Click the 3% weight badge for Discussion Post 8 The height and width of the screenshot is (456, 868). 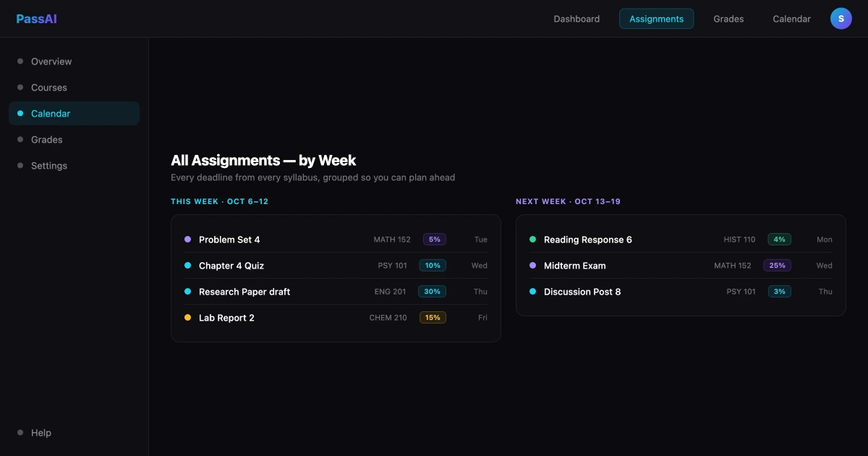pos(780,292)
